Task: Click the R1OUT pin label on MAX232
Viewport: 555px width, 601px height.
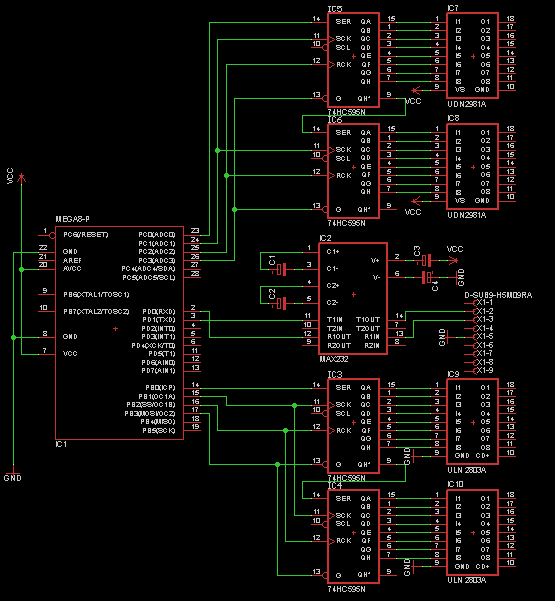Action: [x=339, y=337]
